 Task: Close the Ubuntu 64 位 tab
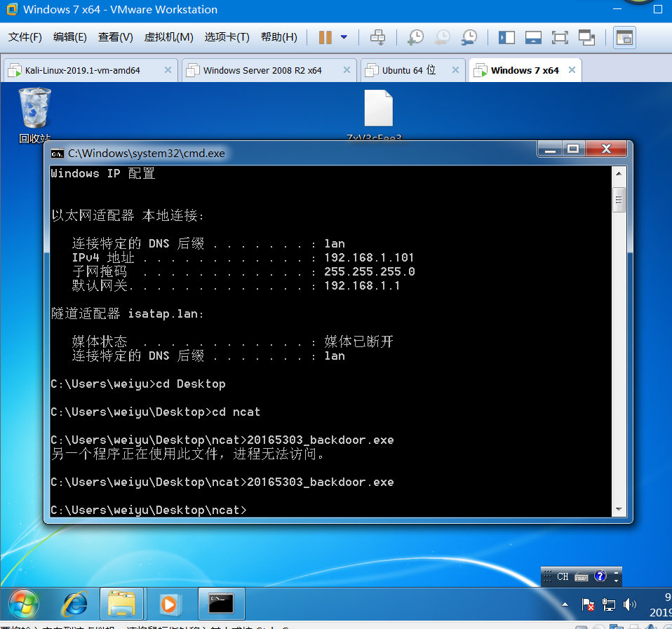(x=455, y=70)
